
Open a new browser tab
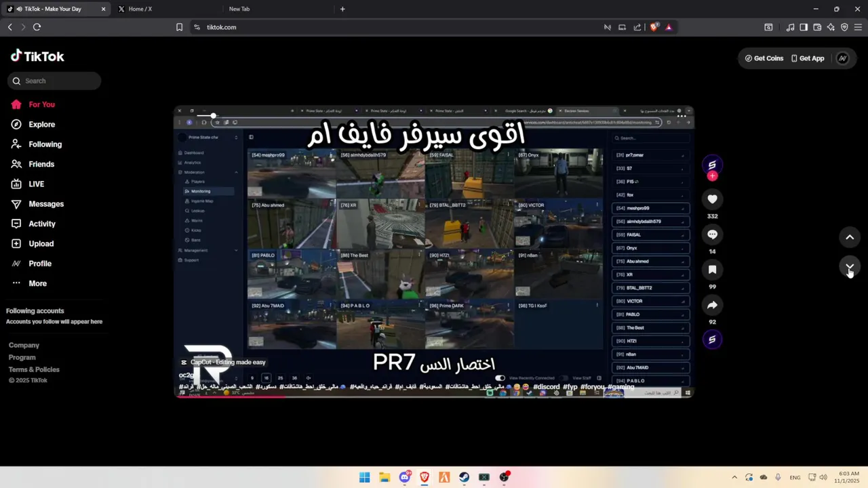(342, 9)
